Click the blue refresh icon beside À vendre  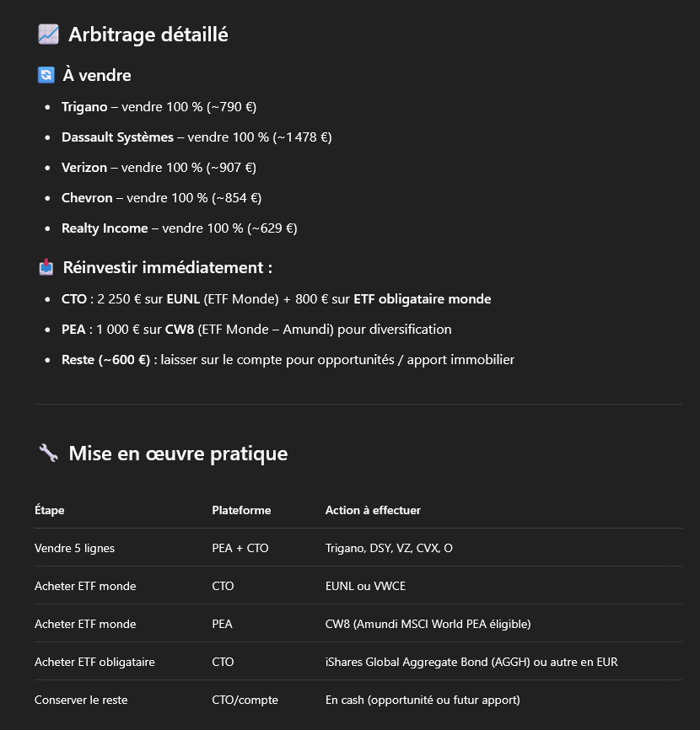click(46, 75)
